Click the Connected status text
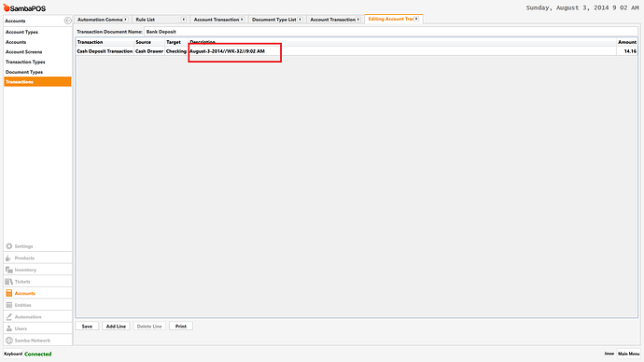Screen dimensions: 644x362 pos(37,354)
